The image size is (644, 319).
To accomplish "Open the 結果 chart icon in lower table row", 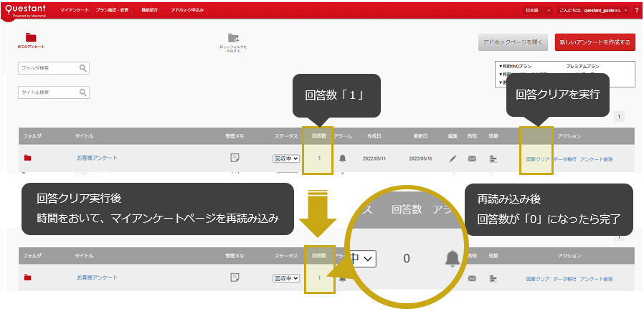I will click(493, 278).
